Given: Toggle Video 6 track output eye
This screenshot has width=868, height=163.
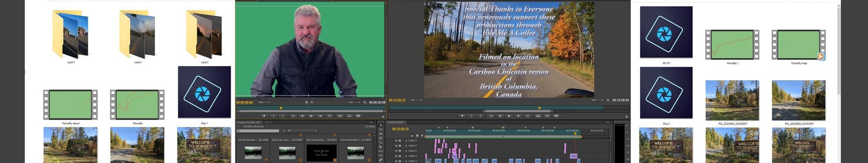Looking at the screenshot, I should [x=396, y=146].
